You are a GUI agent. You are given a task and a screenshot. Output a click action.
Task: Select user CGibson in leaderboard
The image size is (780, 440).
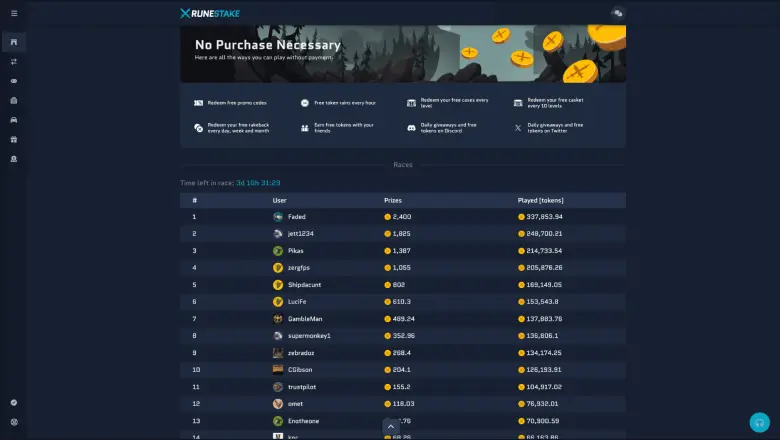point(300,370)
